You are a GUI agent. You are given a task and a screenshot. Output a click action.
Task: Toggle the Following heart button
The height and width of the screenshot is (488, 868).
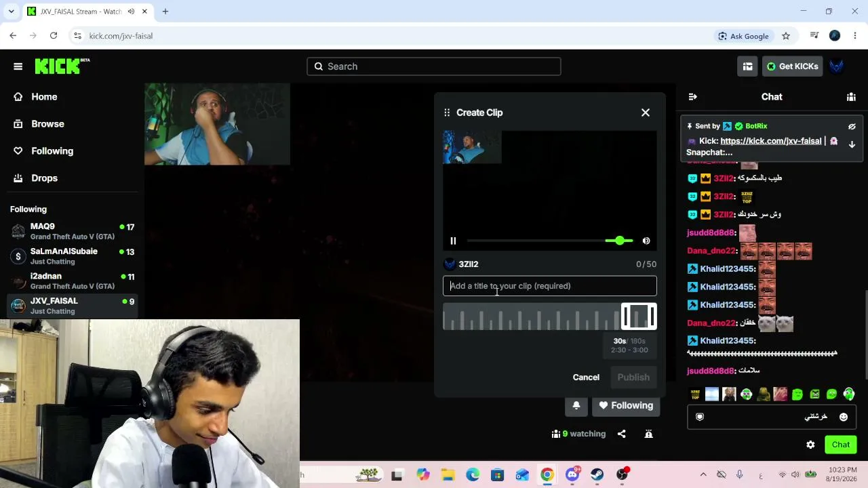click(626, 405)
